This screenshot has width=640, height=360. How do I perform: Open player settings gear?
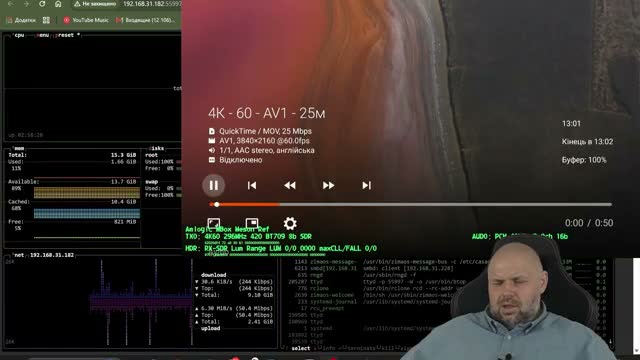(x=290, y=223)
